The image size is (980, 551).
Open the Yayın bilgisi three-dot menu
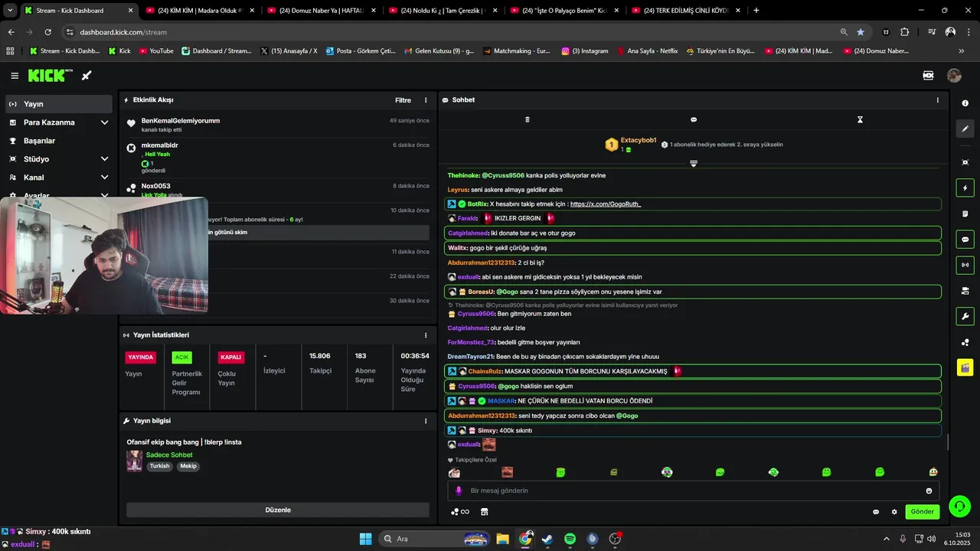426,421
